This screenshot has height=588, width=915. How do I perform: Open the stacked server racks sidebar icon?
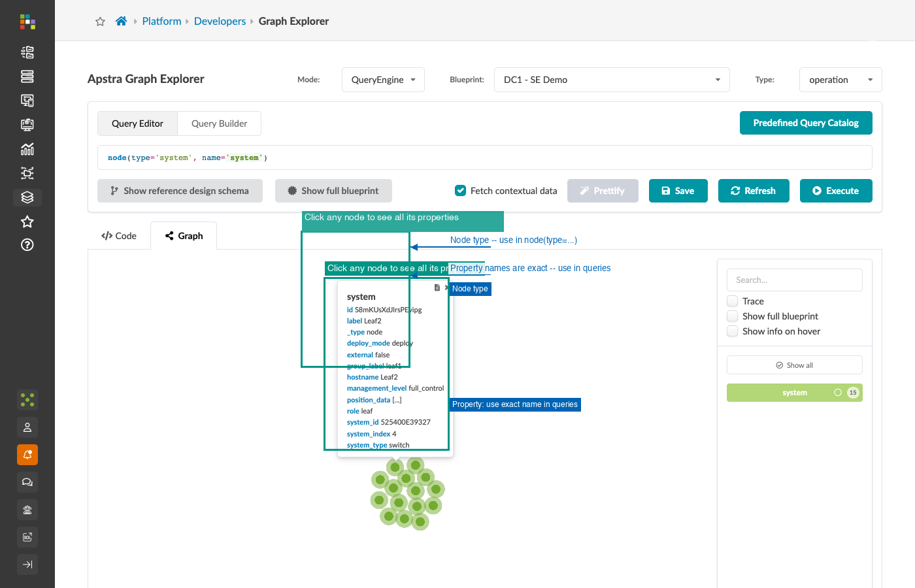tap(27, 76)
